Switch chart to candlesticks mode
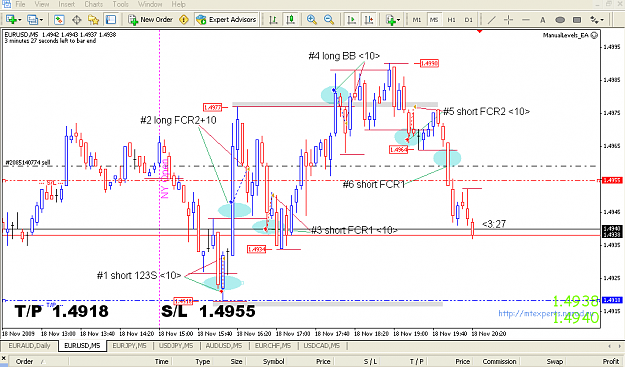This screenshot has height=367, width=625. pos(291,19)
